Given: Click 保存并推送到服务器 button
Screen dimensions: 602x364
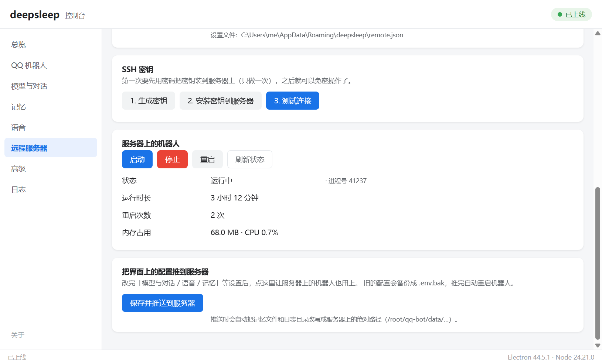Looking at the screenshot, I should pyautogui.click(x=163, y=303).
